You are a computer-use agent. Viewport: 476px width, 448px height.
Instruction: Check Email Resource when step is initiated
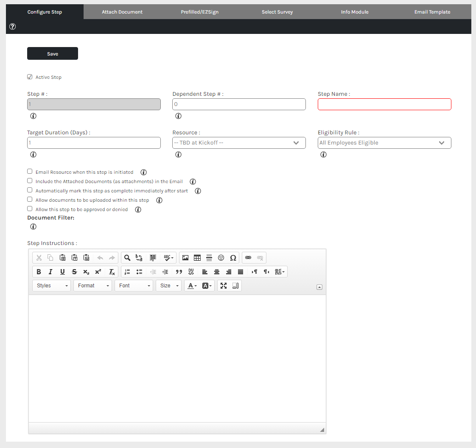(30, 171)
